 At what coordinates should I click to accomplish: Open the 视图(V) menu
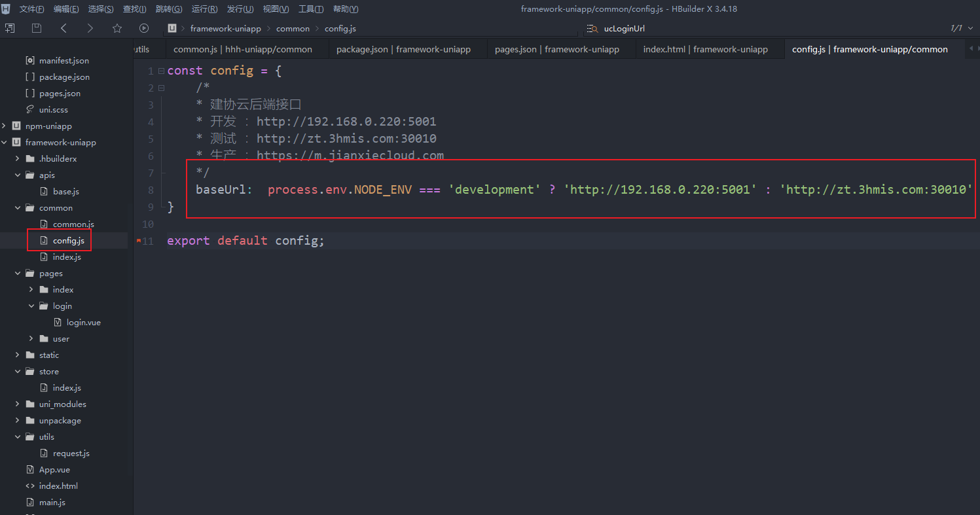coord(276,9)
